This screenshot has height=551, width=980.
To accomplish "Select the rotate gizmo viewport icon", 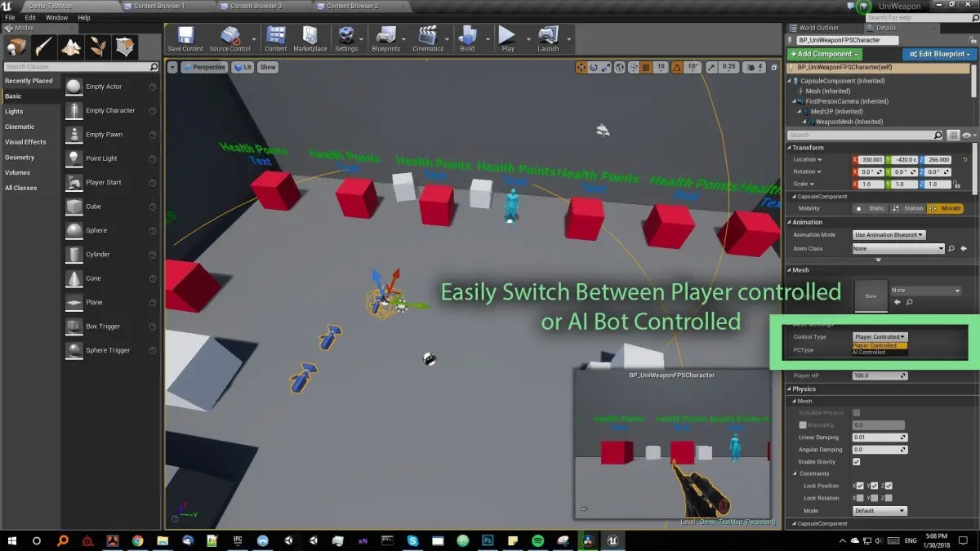I will pos(594,67).
